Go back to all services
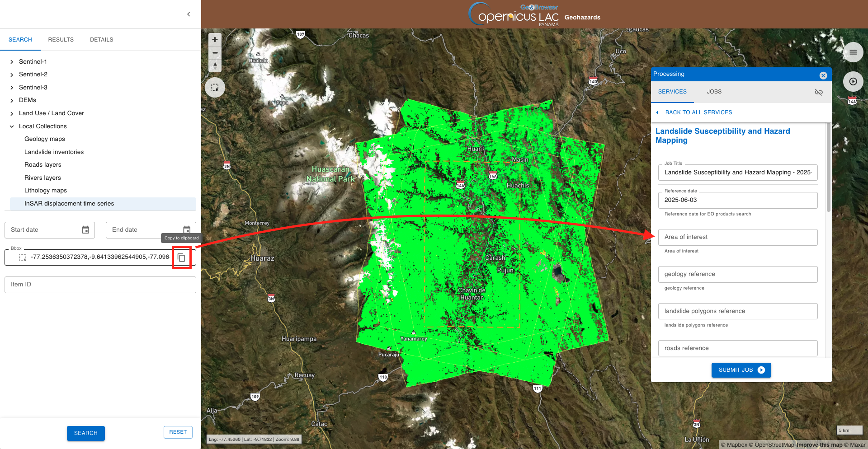868x449 pixels. [698, 112]
